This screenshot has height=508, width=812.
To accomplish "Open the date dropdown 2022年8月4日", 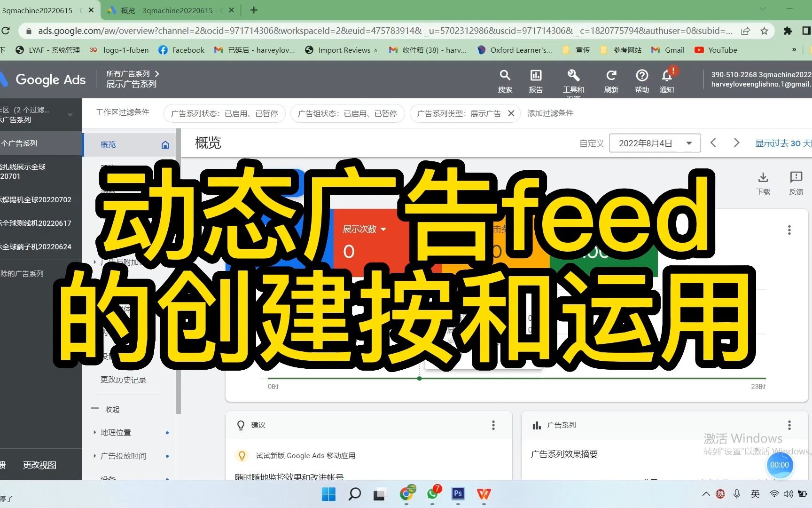I will (x=655, y=143).
